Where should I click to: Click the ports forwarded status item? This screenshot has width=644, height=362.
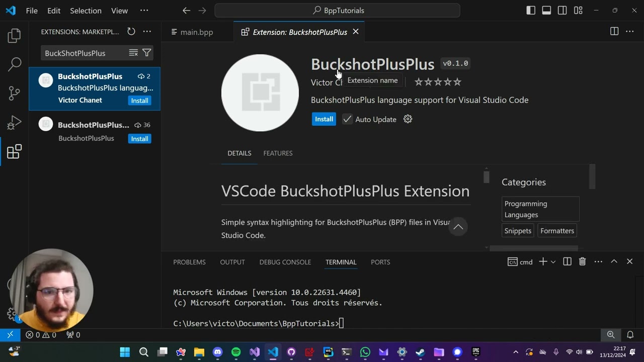(73, 334)
